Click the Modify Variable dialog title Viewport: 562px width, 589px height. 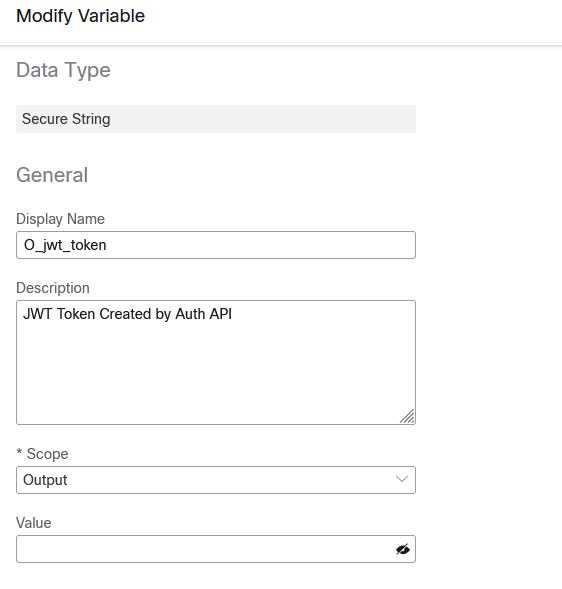click(x=80, y=16)
